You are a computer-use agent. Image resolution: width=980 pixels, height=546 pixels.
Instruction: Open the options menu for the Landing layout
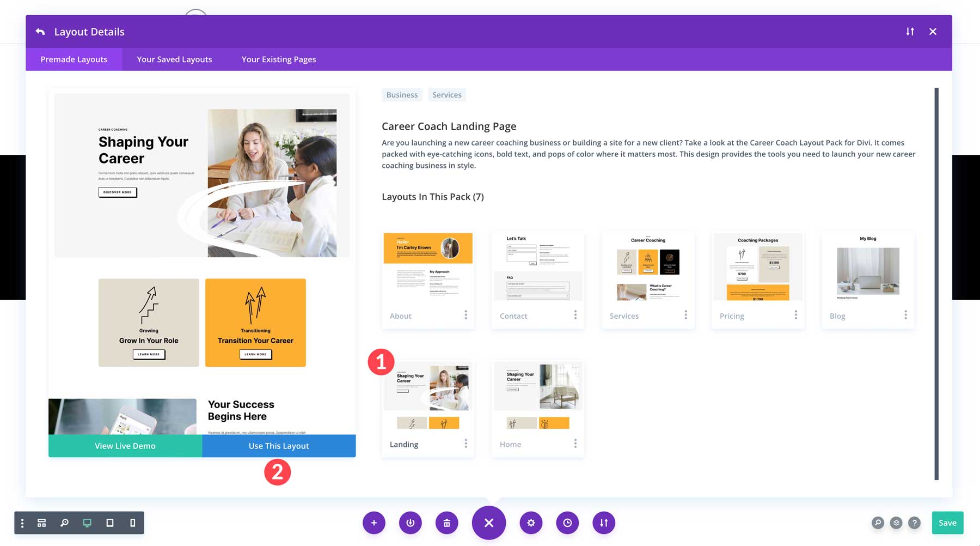tap(466, 444)
